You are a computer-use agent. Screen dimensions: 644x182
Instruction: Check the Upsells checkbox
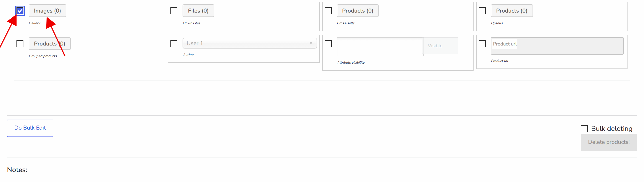[x=482, y=11]
